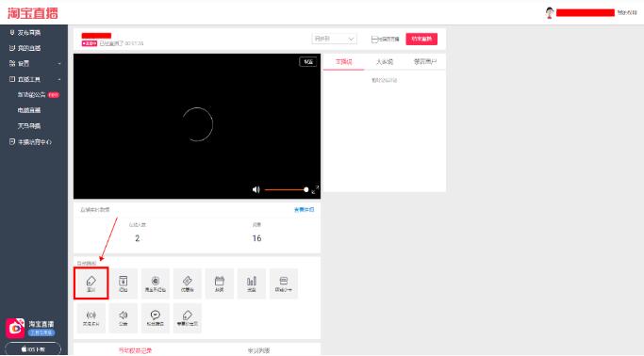
Task: Open the coupon ticket icon tile
Action: [x=188, y=283]
